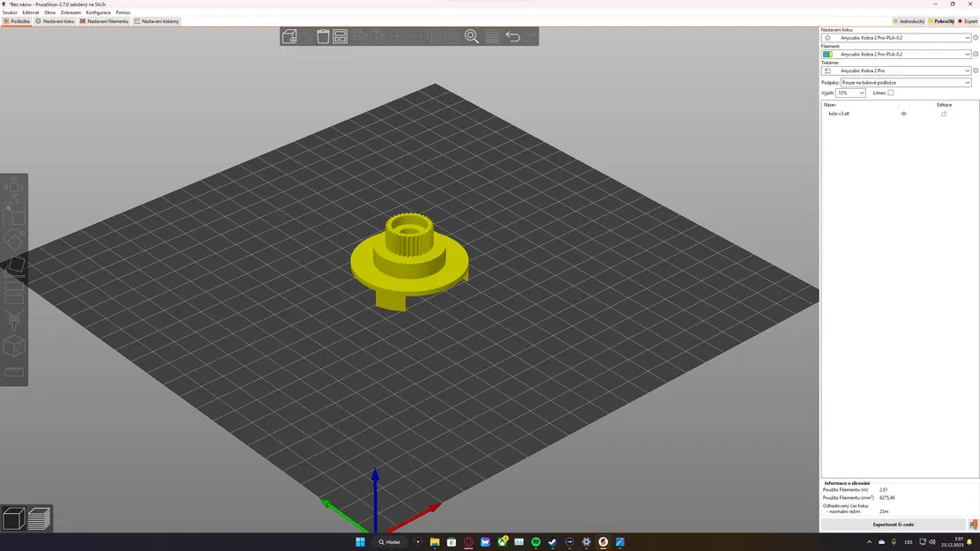
Task: Click the Add instance plus icon
Action: coord(398,36)
